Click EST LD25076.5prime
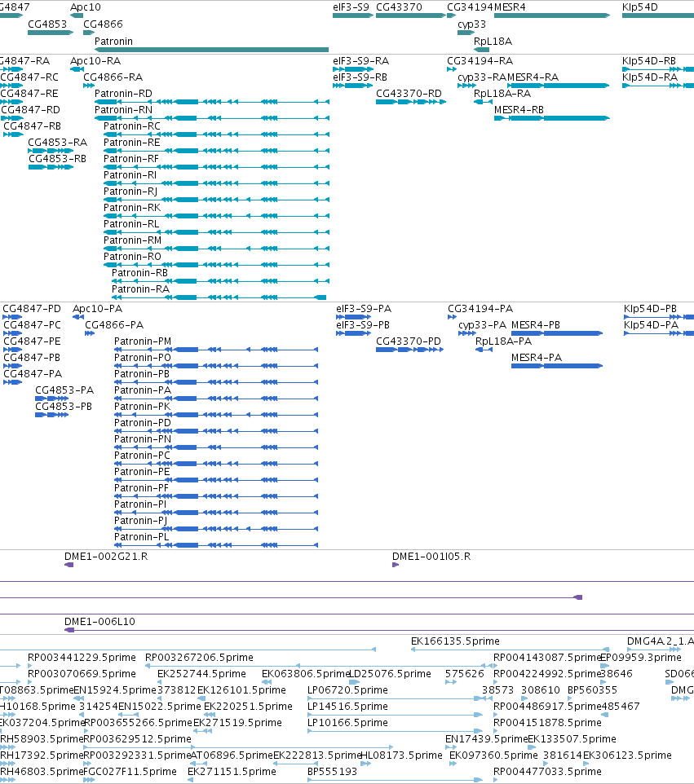The width and height of the screenshot is (694, 784). point(390,675)
